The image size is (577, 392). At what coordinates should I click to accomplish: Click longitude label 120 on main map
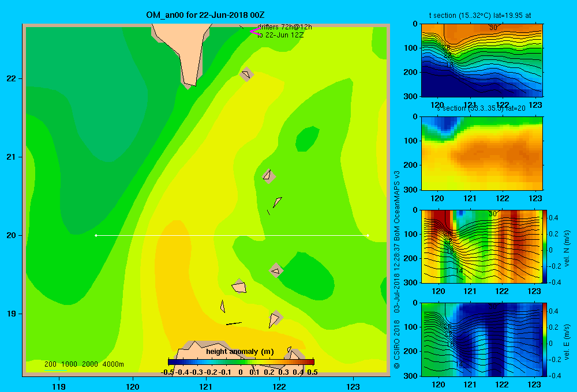[133, 386]
